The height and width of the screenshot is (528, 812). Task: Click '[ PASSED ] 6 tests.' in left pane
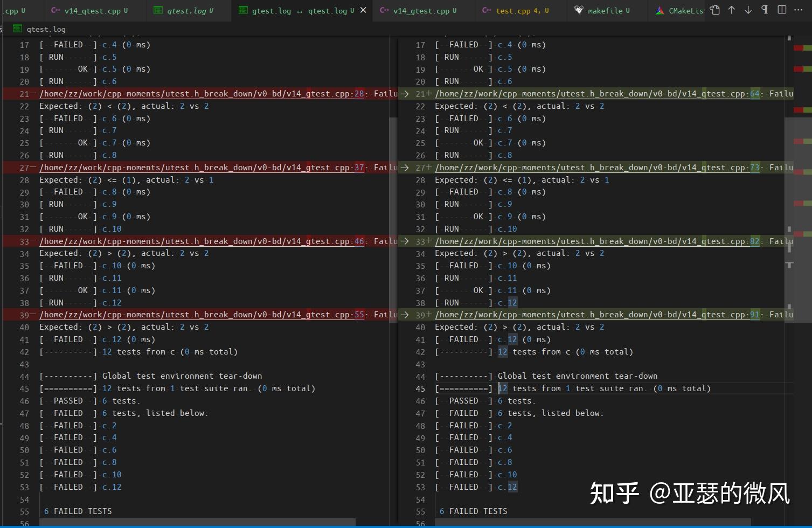click(x=89, y=401)
